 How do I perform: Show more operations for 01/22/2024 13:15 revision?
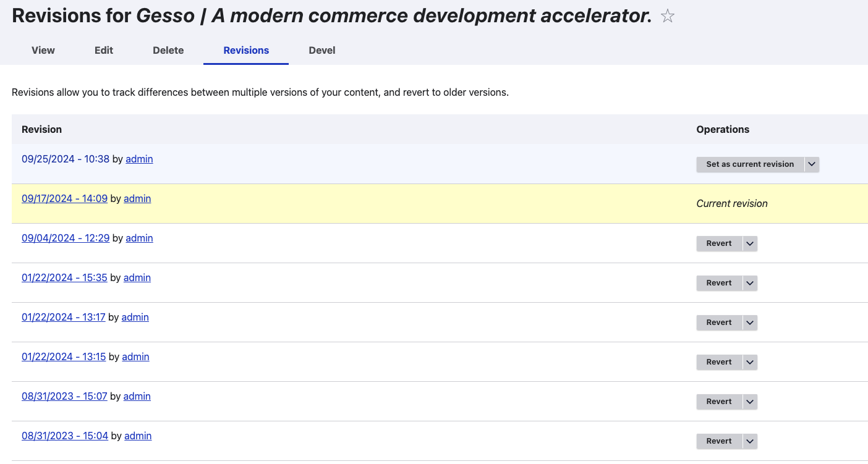point(750,362)
